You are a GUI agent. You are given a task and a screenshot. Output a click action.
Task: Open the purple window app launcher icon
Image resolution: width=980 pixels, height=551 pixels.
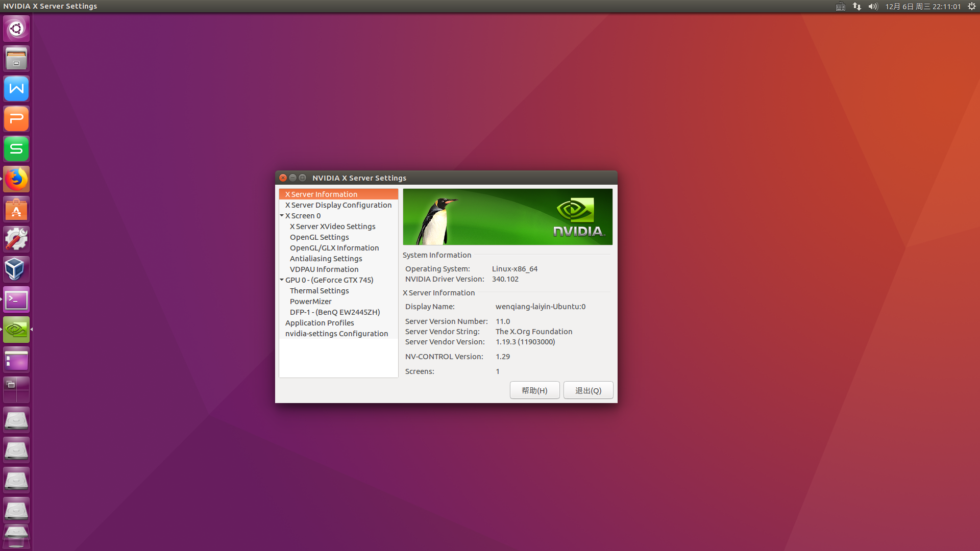[16, 360]
